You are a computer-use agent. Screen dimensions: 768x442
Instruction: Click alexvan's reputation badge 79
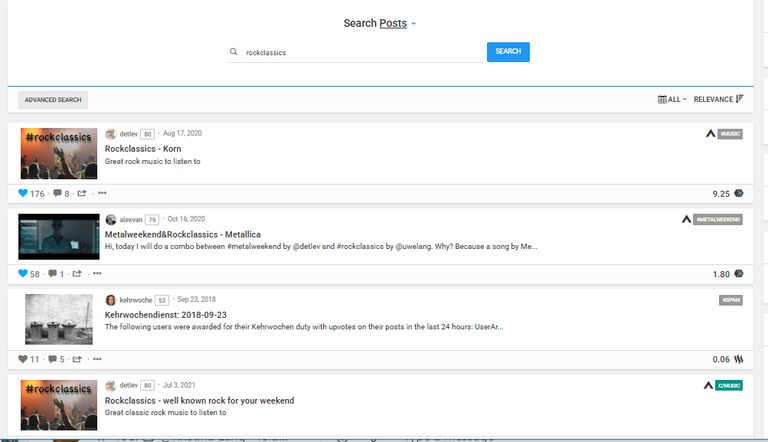[152, 220]
